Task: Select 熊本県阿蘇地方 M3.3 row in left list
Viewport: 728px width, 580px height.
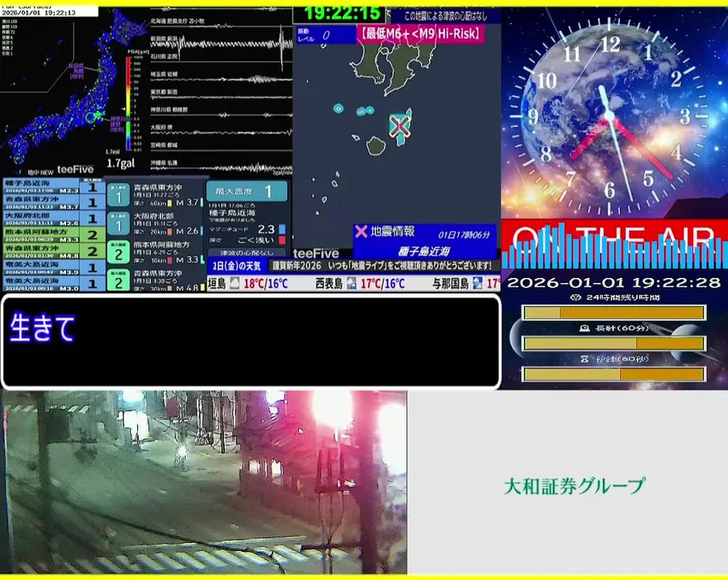Action: pyautogui.click(x=54, y=234)
